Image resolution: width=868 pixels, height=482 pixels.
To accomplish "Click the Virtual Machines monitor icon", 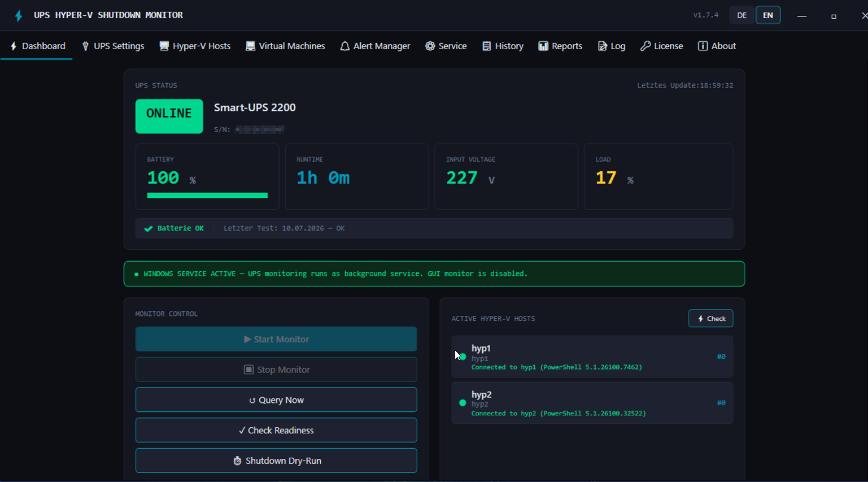I will click(250, 46).
